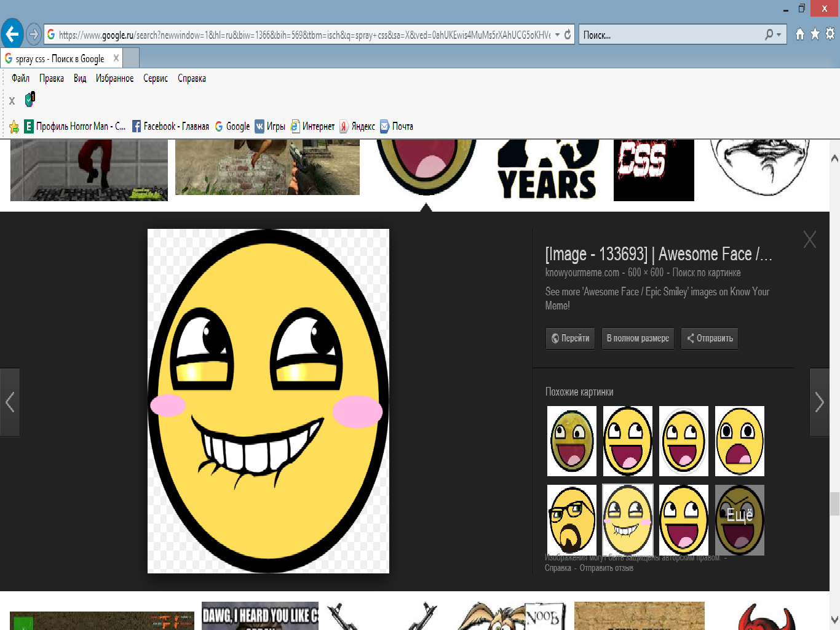This screenshot has height=630, width=840.
Task: Click the Перейти button
Action: tap(570, 338)
